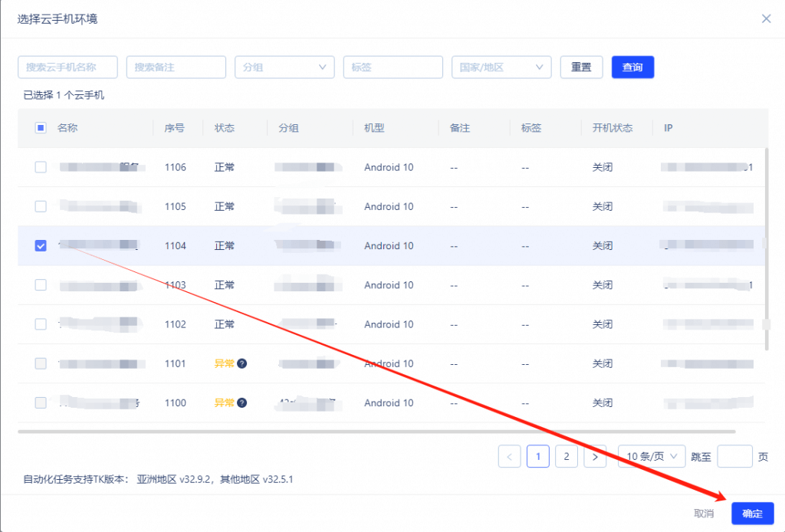785x532 pixels.
Task: Click the 查询 search button
Action: coord(632,67)
